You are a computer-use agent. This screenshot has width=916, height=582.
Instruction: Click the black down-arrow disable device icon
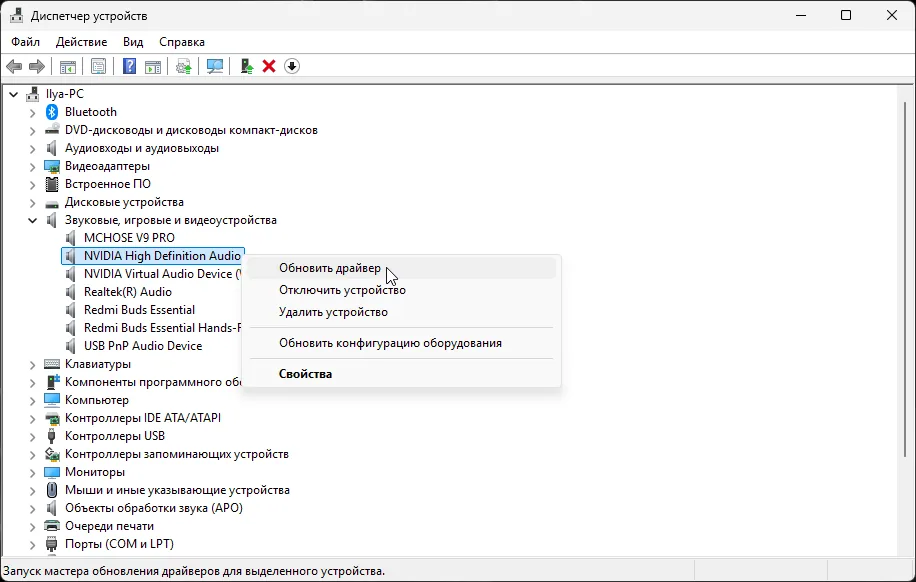point(292,66)
